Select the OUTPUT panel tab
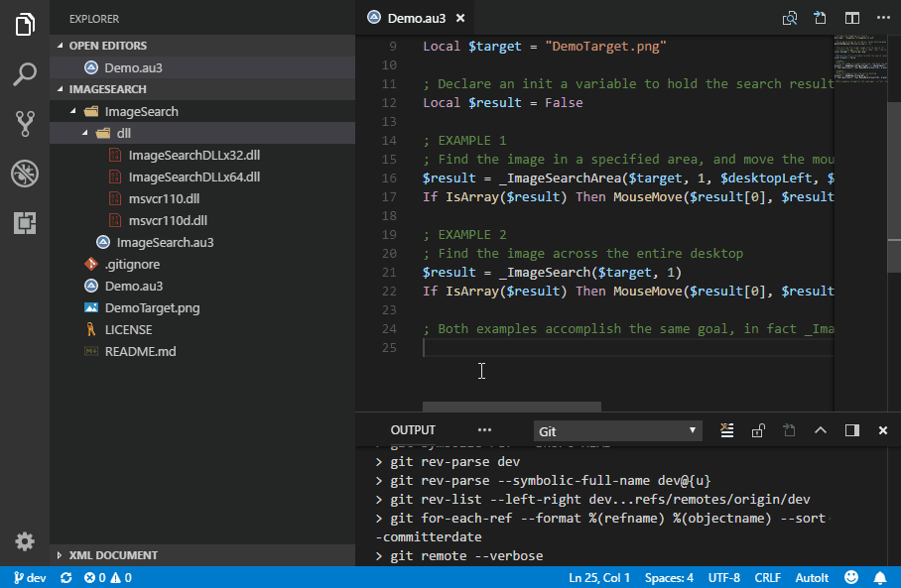This screenshot has width=901, height=588. (413, 430)
